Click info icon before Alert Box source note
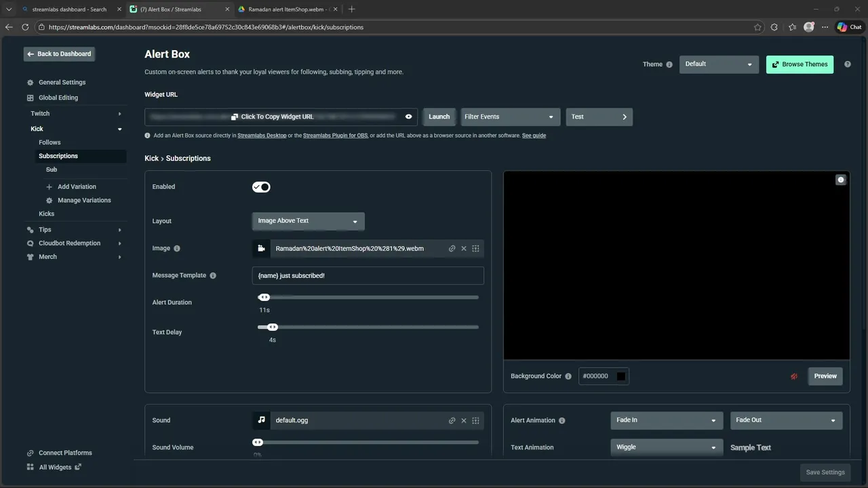Image resolution: width=868 pixels, height=488 pixels. coord(148,136)
